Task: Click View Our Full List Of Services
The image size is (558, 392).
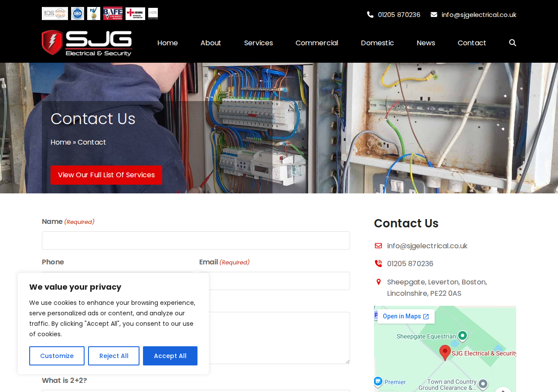Action: click(x=106, y=175)
